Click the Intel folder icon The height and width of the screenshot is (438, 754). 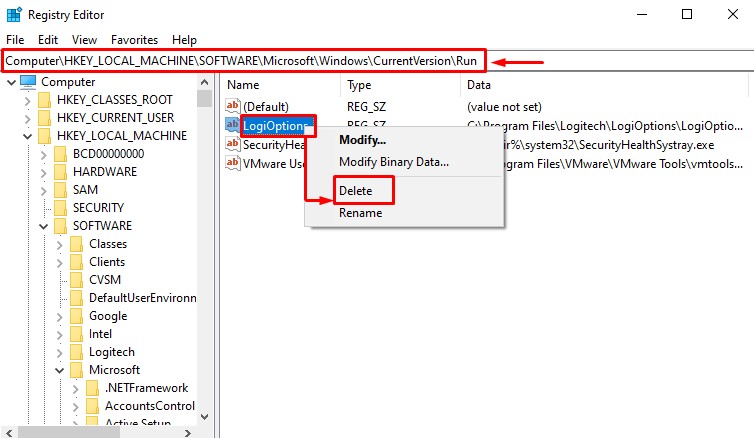point(76,334)
